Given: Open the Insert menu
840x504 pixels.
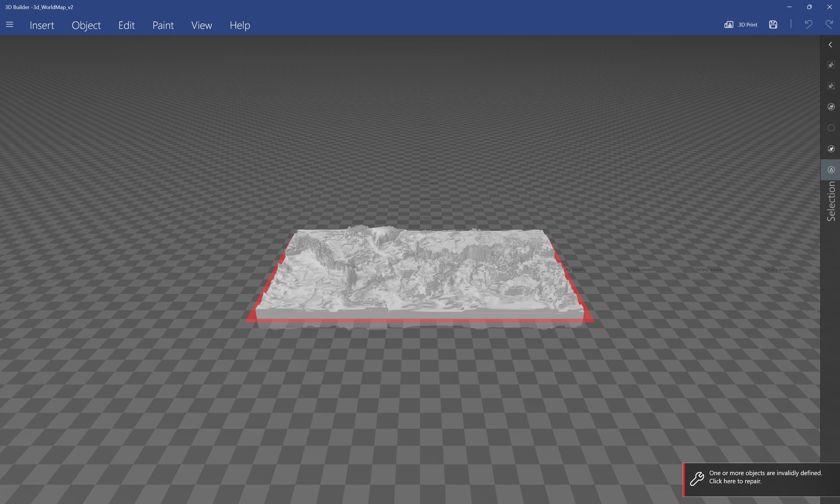Looking at the screenshot, I should coord(42,25).
